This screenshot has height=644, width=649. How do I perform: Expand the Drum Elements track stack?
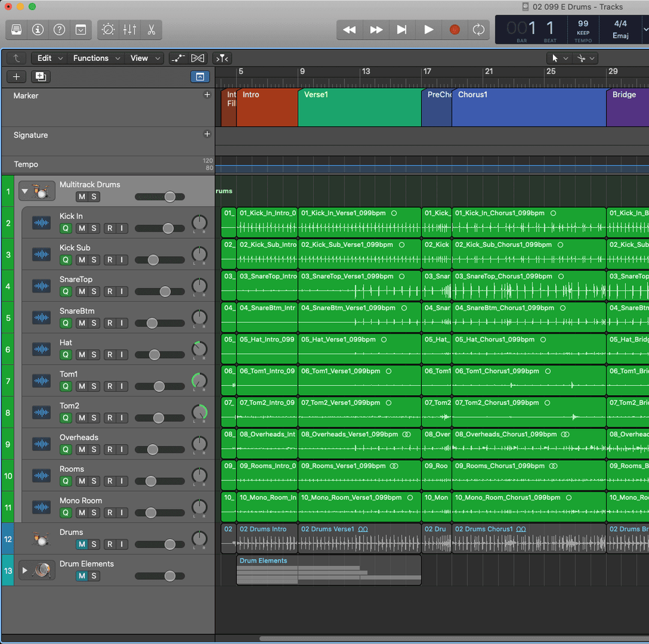[x=25, y=570]
